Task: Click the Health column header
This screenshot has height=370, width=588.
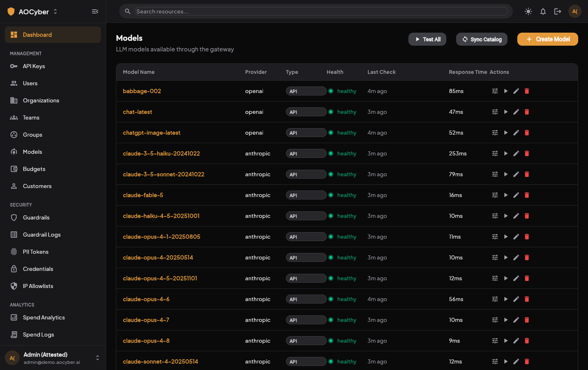Action: [x=335, y=72]
